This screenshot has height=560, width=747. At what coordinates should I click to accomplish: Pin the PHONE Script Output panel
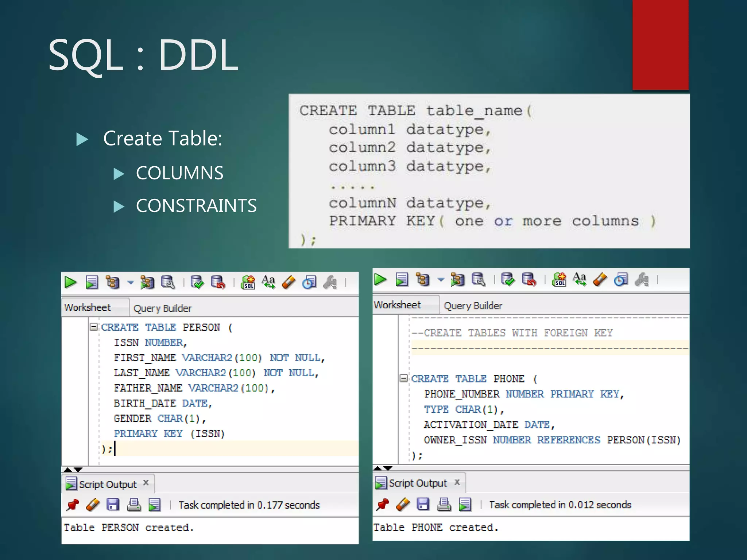pos(383,505)
